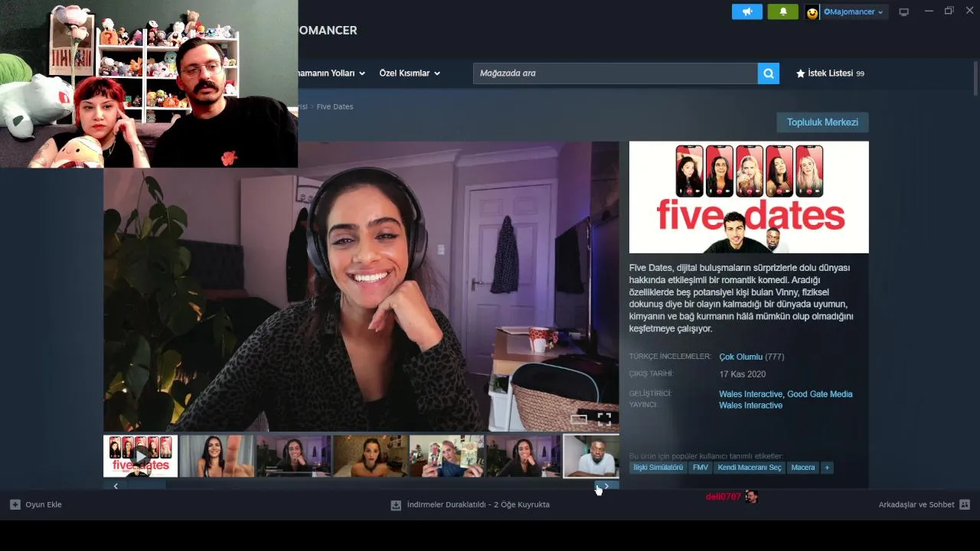This screenshot has width=980, height=551.
Task: Click the Five Dates description paragraph
Action: coord(741,298)
